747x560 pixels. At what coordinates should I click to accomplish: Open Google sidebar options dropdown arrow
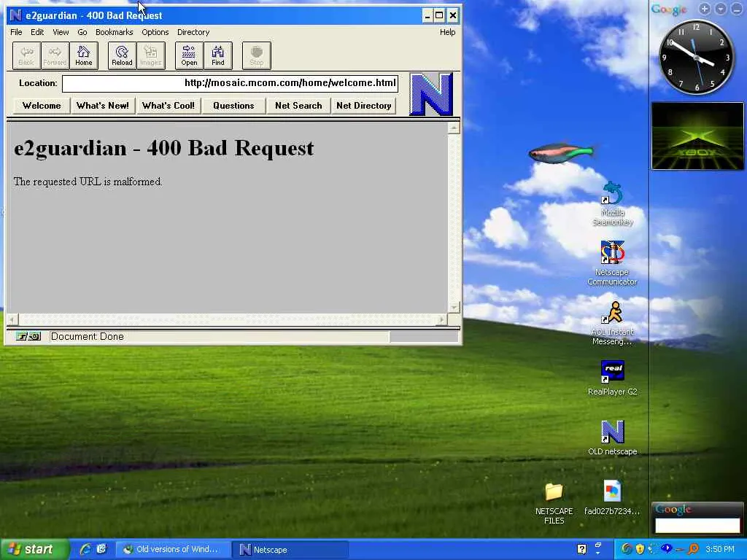coord(721,9)
